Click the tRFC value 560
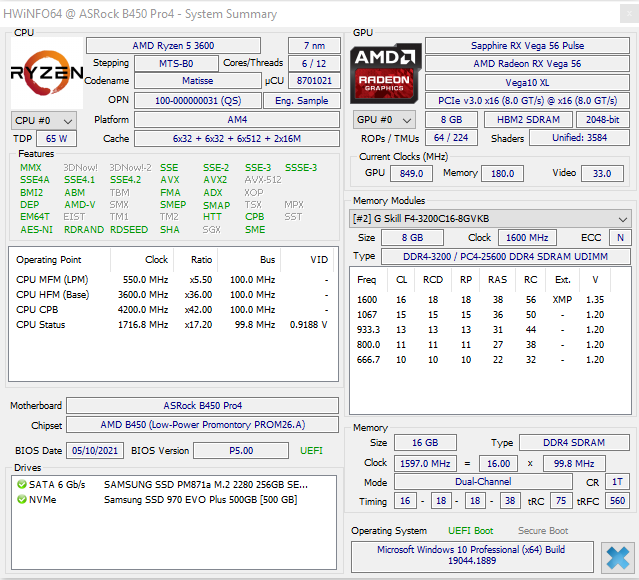This screenshot has height=580, width=639. click(x=617, y=501)
